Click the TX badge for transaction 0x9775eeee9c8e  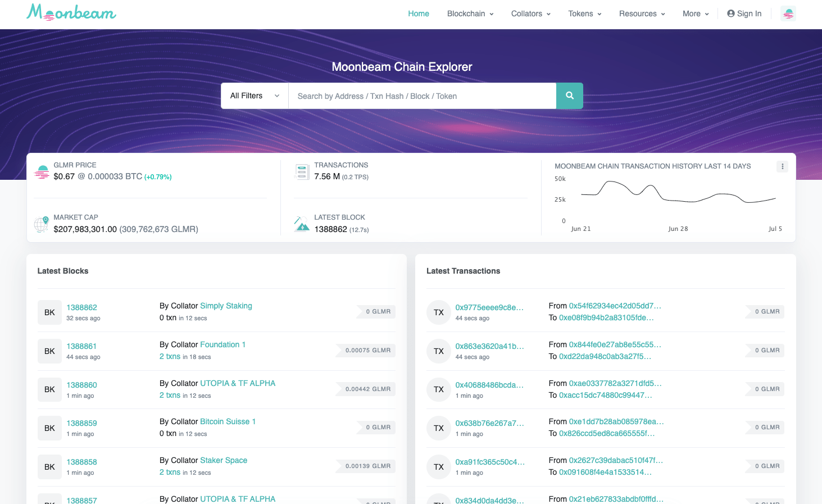pyautogui.click(x=438, y=312)
